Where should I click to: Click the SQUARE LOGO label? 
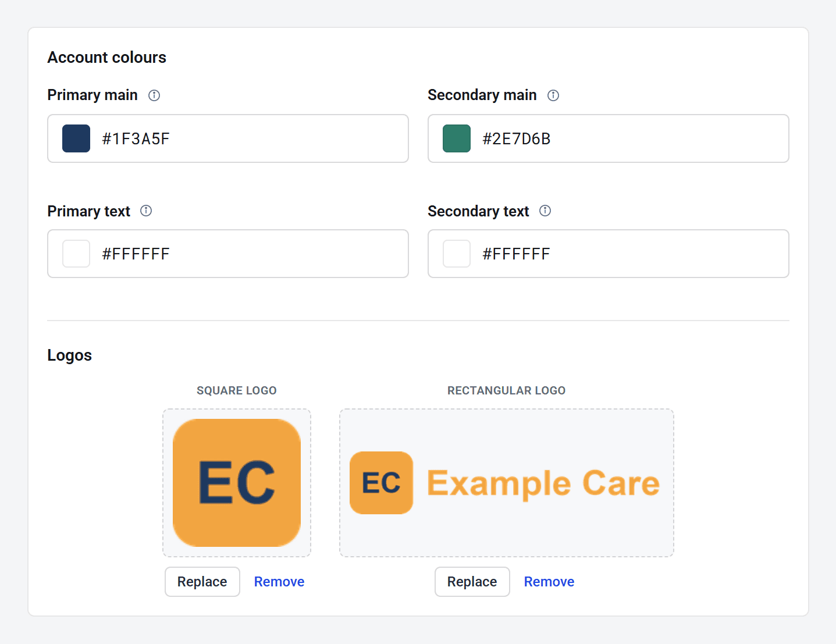tap(237, 390)
